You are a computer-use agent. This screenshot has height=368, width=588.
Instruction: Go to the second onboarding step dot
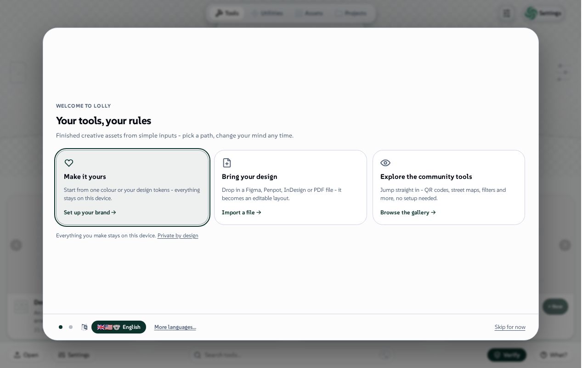[x=71, y=327]
